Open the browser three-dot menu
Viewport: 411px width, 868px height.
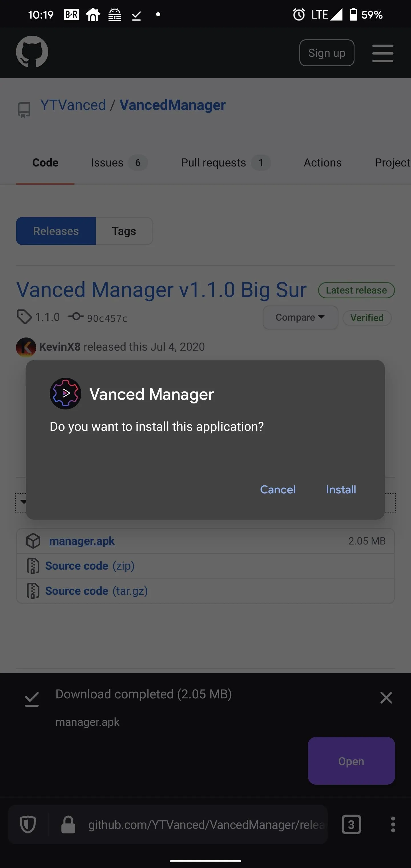(393, 825)
